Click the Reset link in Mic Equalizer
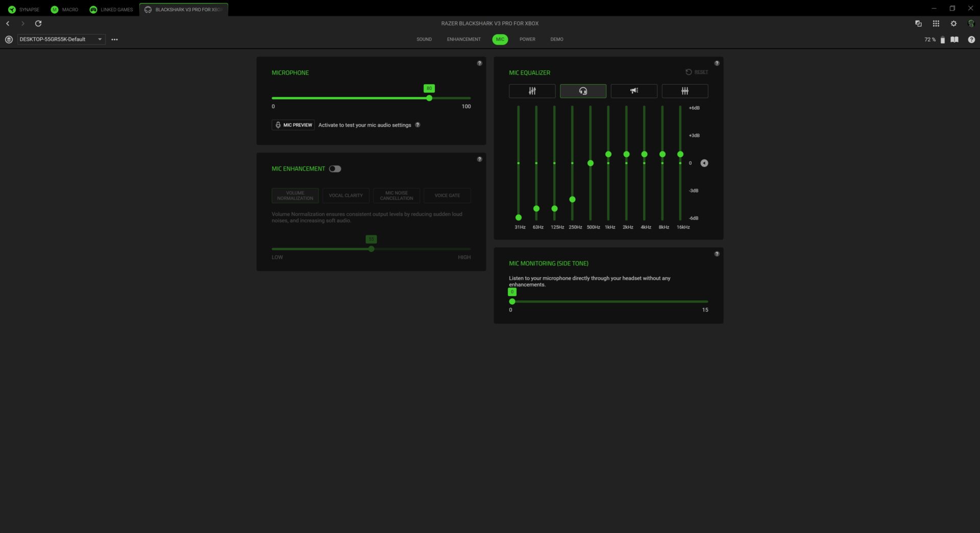Viewport: 980px width, 533px height. (700, 72)
